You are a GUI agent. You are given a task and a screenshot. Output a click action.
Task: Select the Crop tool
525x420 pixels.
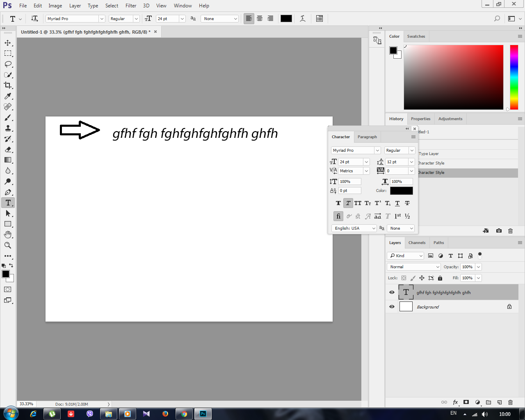click(8, 85)
